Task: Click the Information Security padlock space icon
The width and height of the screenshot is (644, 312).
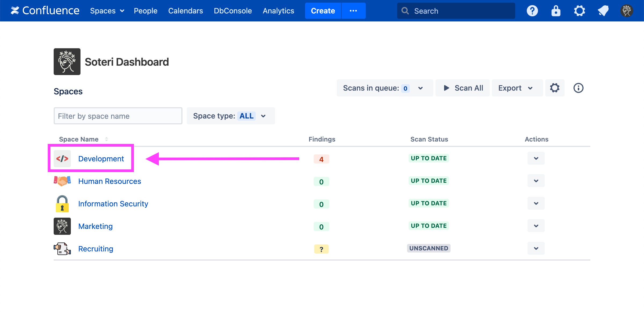Action: pyautogui.click(x=62, y=204)
